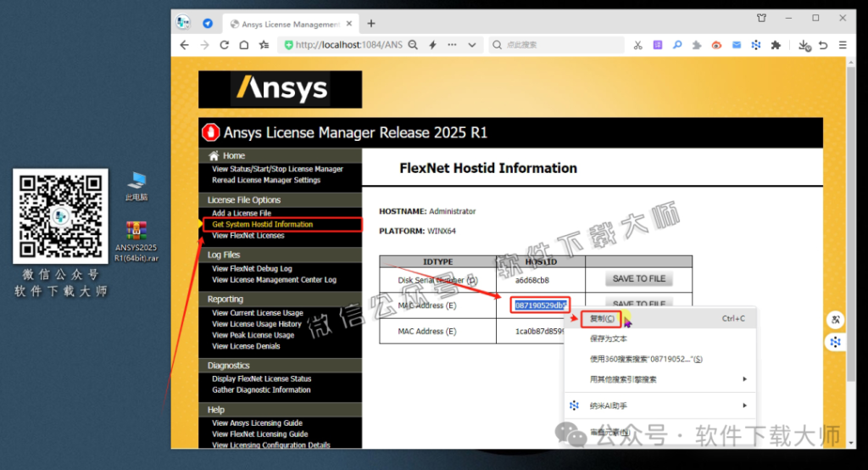The image size is (868, 470).
Task: Open View Peak License Usage
Action: click(253, 335)
